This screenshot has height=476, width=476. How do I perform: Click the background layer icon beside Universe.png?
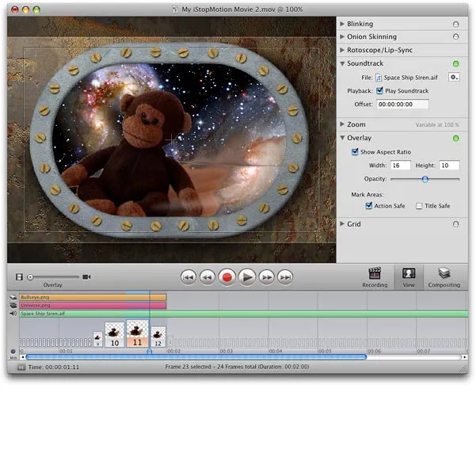click(13, 306)
